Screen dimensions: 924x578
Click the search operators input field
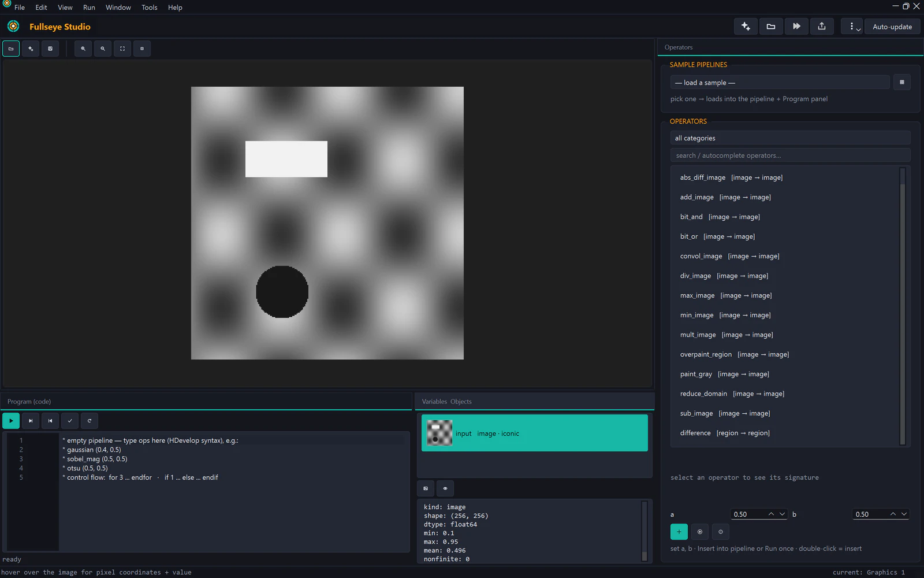791,155
